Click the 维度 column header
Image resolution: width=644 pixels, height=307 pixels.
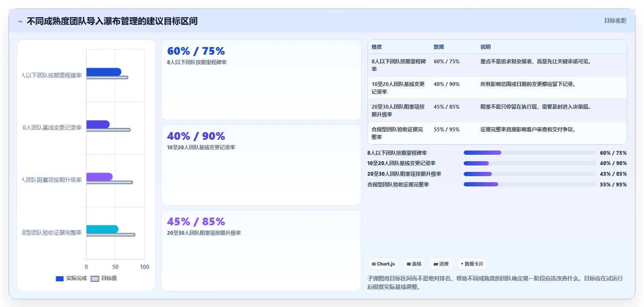point(376,47)
